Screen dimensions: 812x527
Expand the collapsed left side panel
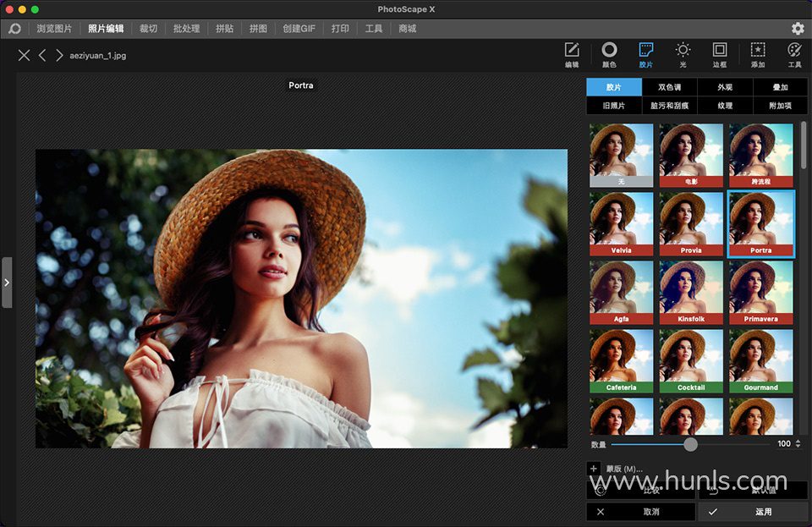(x=7, y=282)
